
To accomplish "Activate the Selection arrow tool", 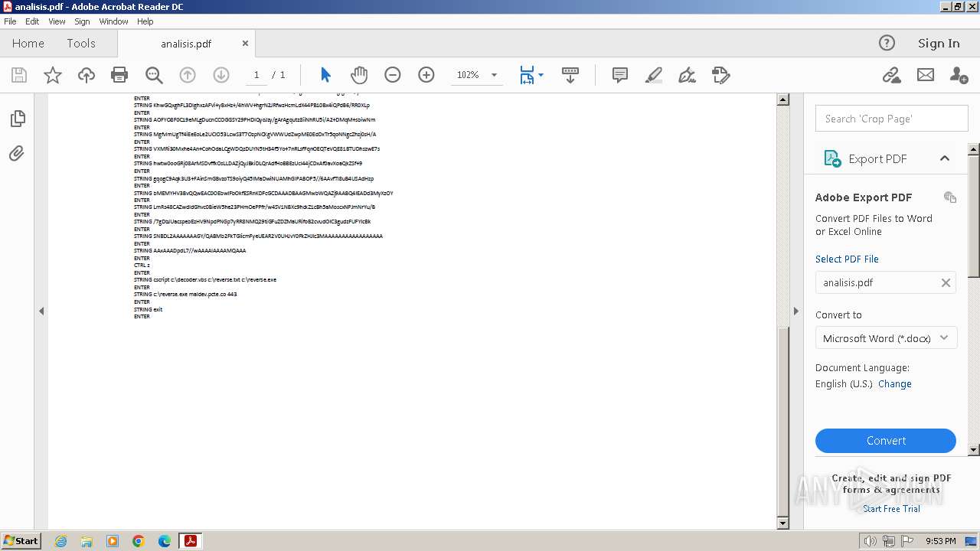I will tap(325, 75).
